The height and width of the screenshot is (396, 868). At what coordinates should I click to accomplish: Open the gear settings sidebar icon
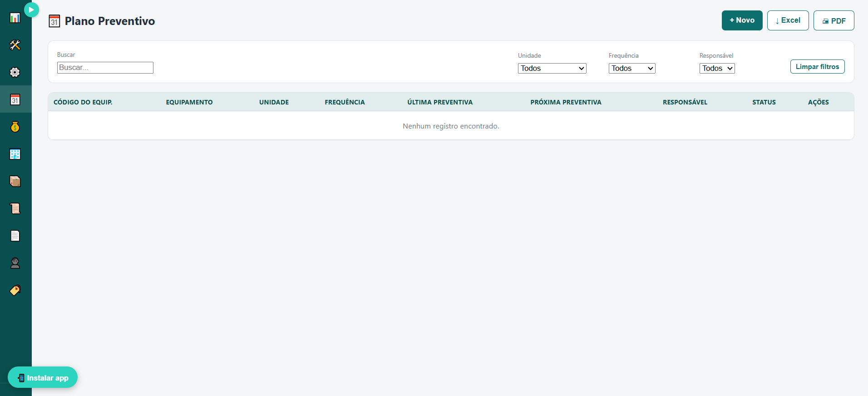15,72
